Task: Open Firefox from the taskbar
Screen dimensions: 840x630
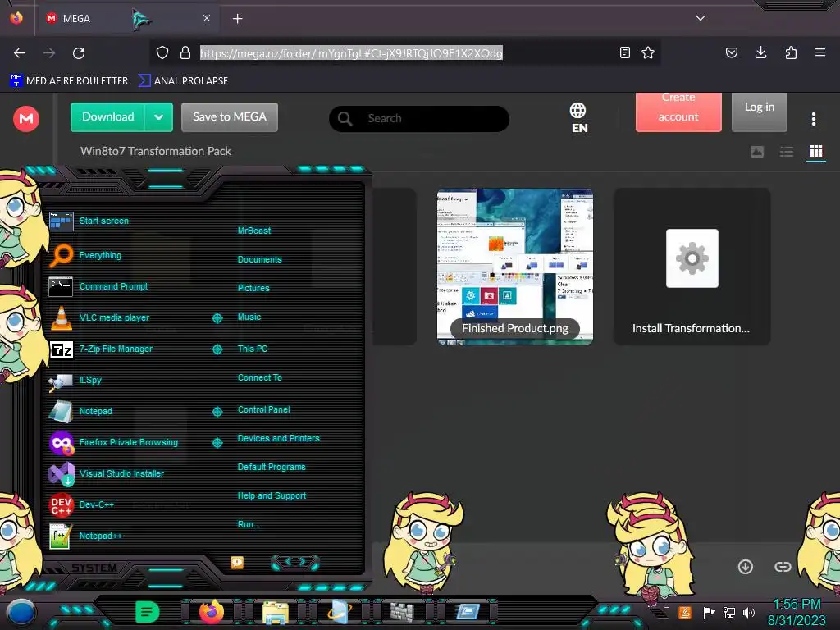Action: (212, 612)
